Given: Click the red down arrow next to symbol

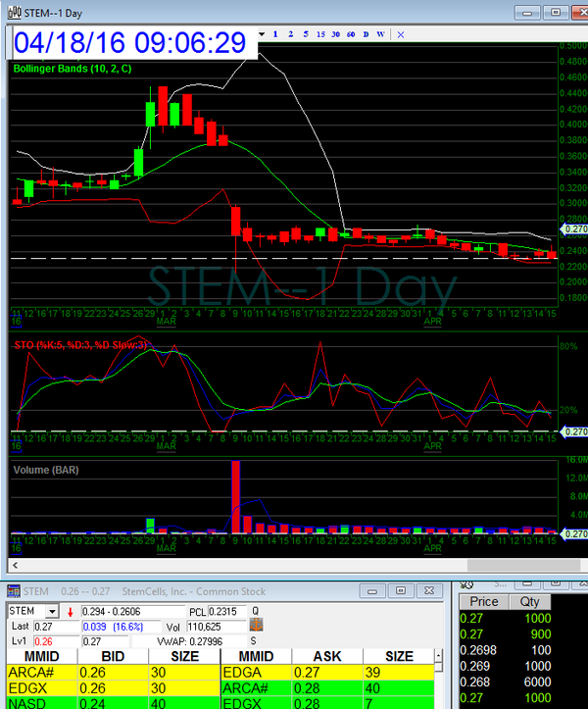Looking at the screenshot, I should tap(71, 610).
